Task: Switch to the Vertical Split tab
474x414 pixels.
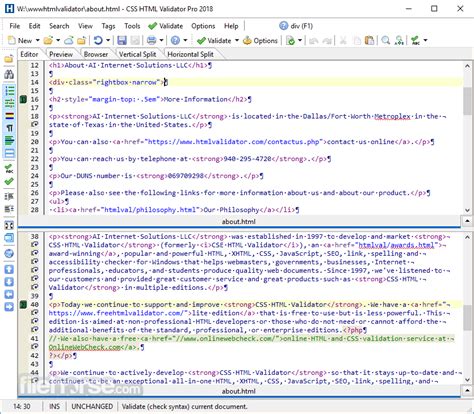Action: [137, 54]
